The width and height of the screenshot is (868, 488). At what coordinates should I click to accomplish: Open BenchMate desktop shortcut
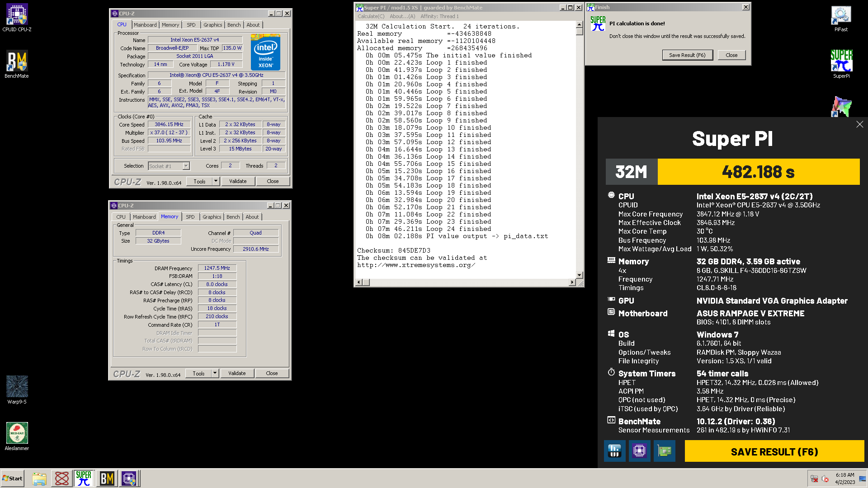pos(17,64)
